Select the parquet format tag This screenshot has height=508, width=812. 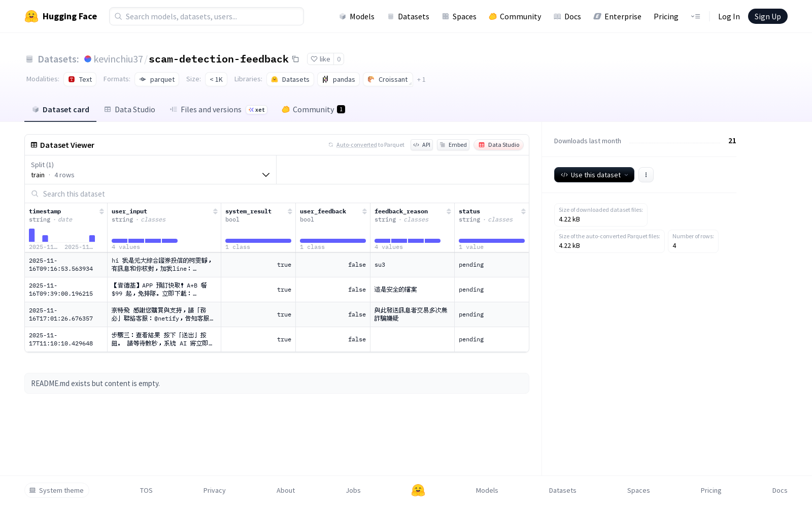[157, 79]
